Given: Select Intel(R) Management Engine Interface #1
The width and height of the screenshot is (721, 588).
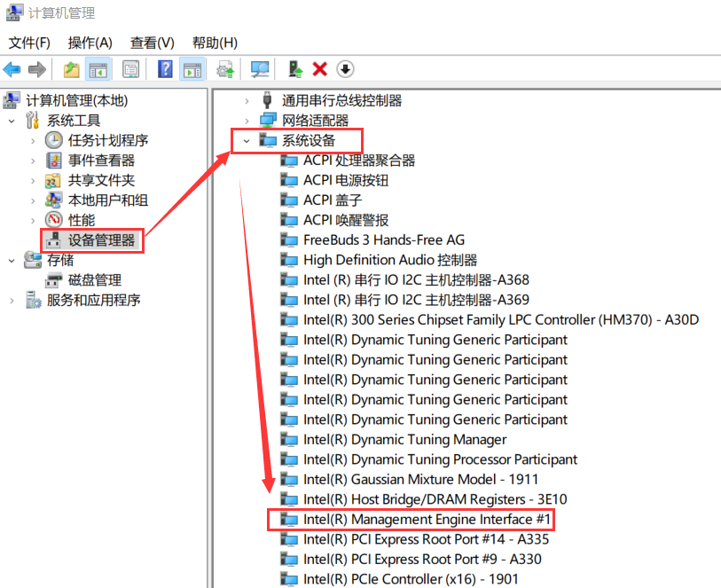Looking at the screenshot, I should pyautogui.click(x=427, y=519).
